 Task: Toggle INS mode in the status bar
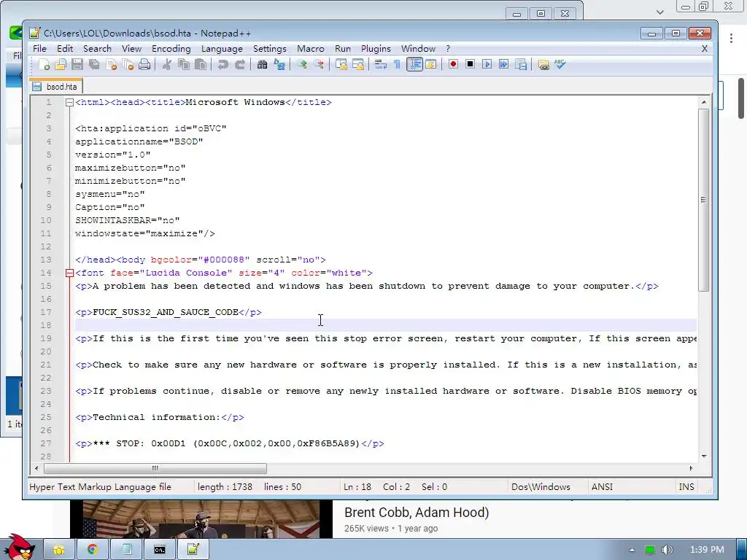686,486
